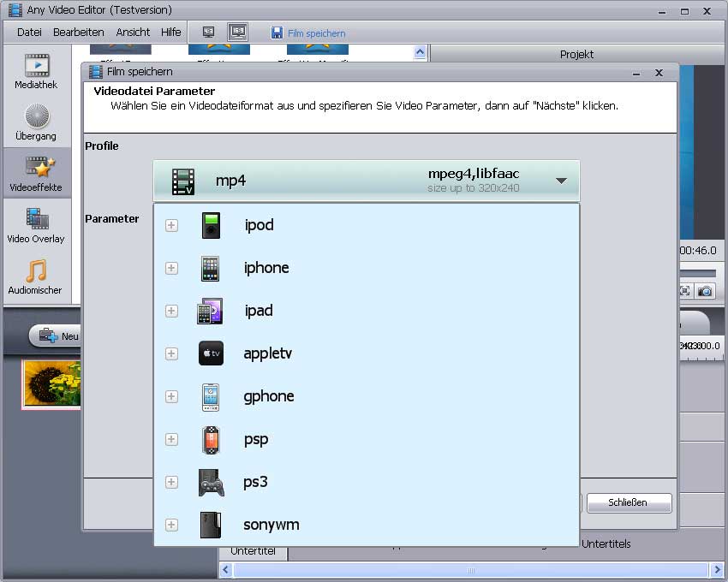The image size is (728, 582).
Task: Open the Hilfe menu
Action: 170,32
